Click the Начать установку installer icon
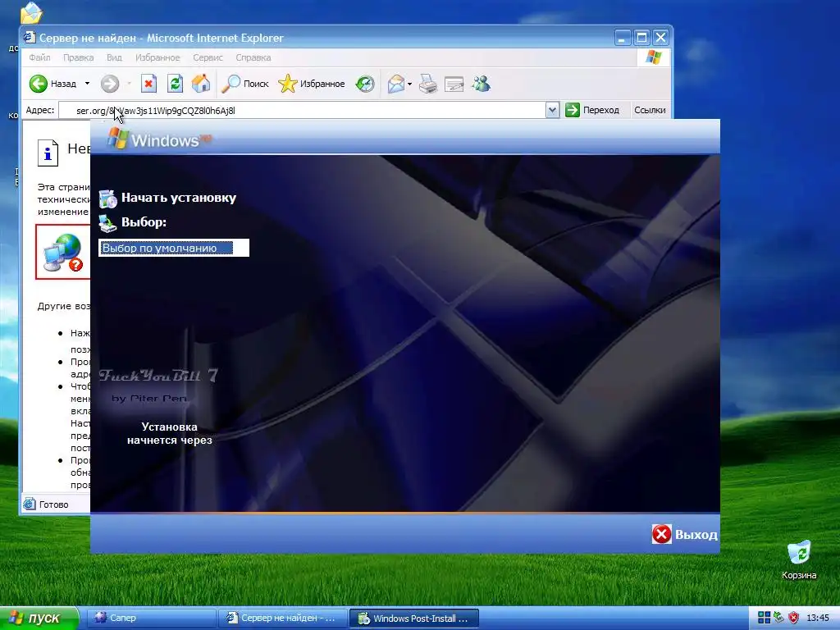The image size is (840, 630). [x=107, y=199]
